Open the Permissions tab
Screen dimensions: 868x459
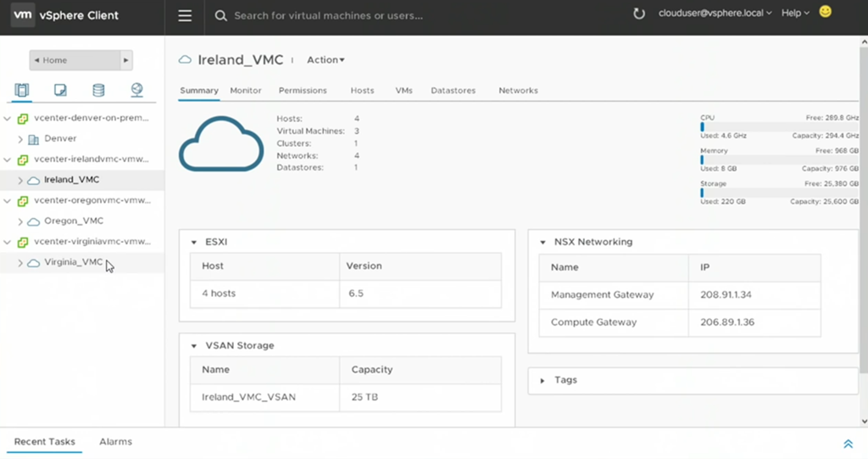pyautogui.click(x=303, y=91)
